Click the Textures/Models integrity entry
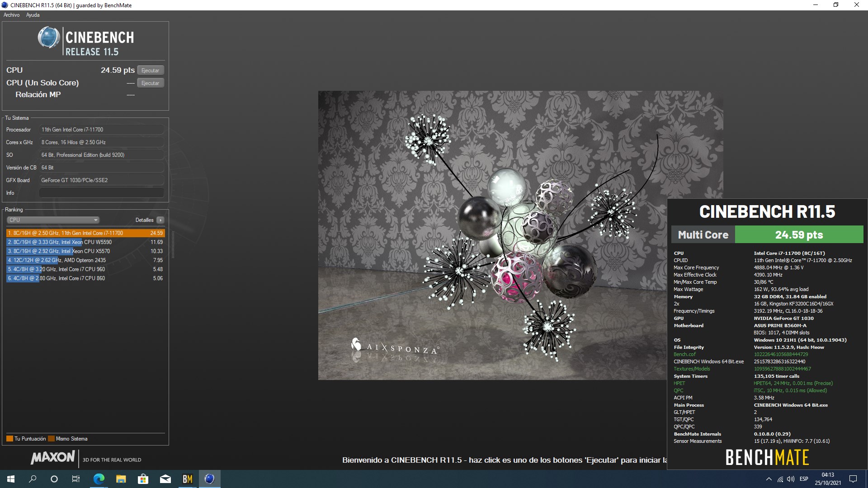 click(x=692, y=369)
